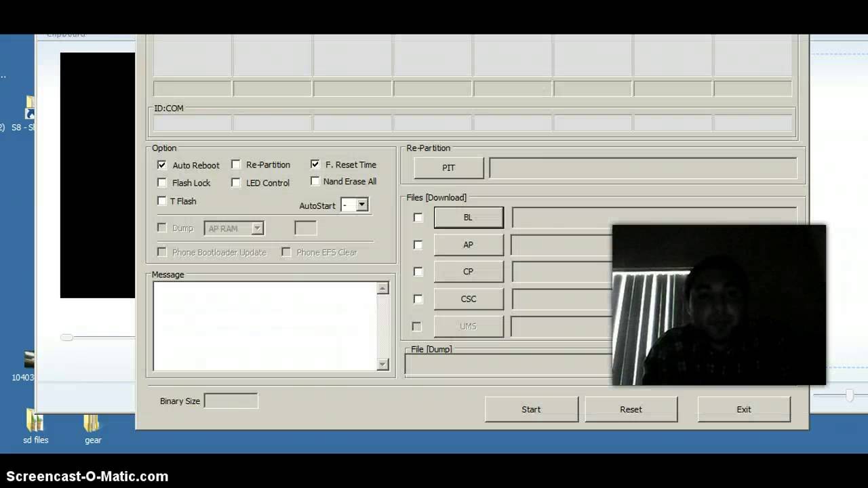Tick the checkbox beside UMS file
868x488 pixels.
[x=416, y=327]
